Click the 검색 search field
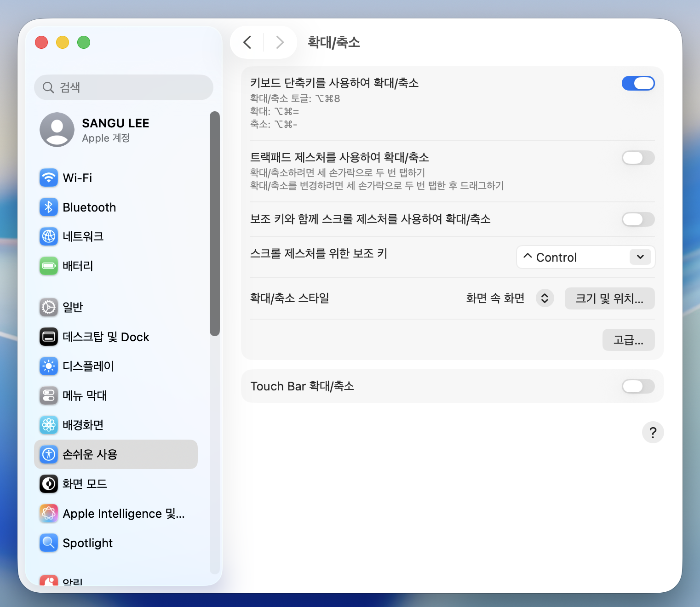The width and height of the screenshot is (700, 607). (123, 87)
